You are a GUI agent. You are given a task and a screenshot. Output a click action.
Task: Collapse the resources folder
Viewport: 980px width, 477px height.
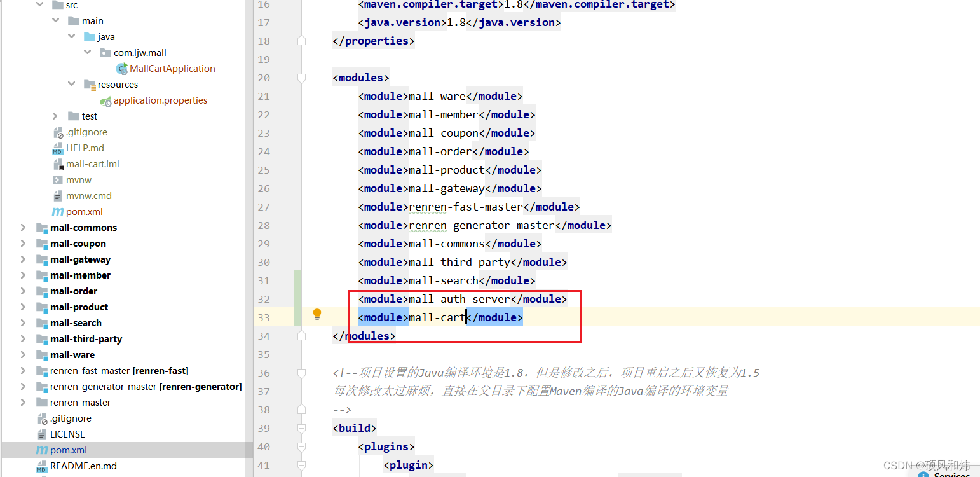click(71, 85)
